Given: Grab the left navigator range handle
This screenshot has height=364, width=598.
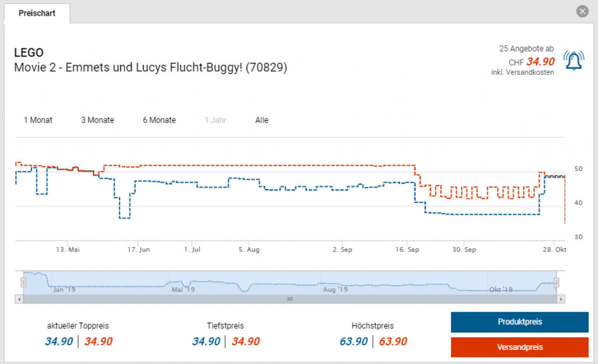Looking at the screenshot, I should click(23, 282).
